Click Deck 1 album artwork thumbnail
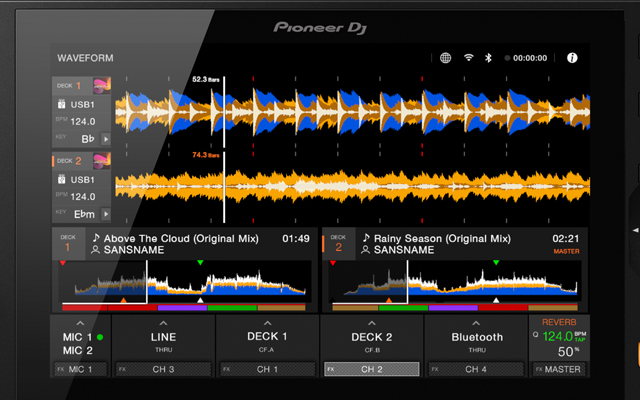The height and width of the screenshot is (400, 640). (x=102, y=87)
